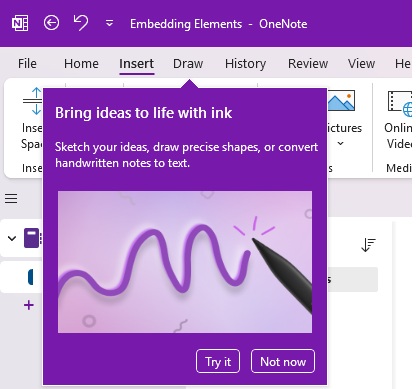This screenshot has height=389, width=416.
Task: Select the Insert ribbon tab
Action: click(137, 63)
